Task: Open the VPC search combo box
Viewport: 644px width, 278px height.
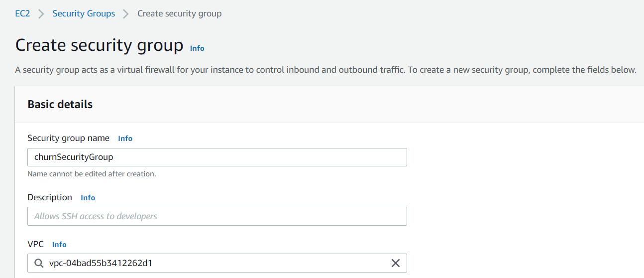Action: (217, 263)
